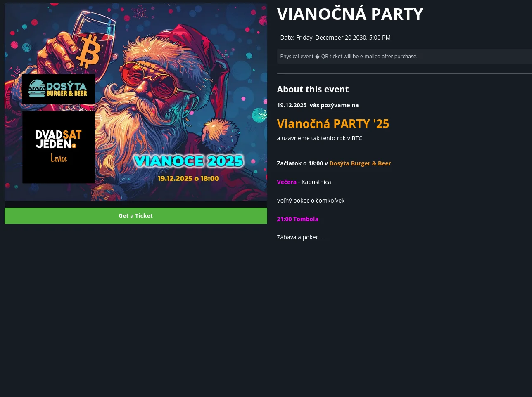Click the event date line

coord(335,38)
